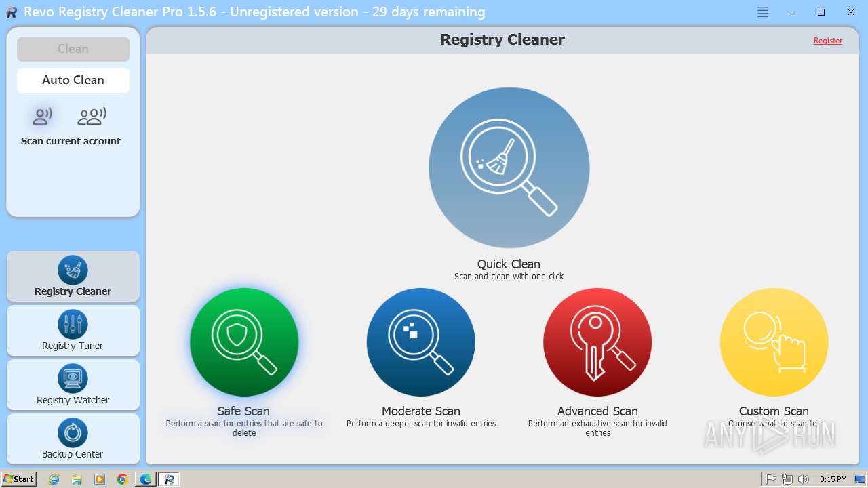Click the volume speaker tray icon
This screenshot has height=488, width=868.
tap(804, 479)
